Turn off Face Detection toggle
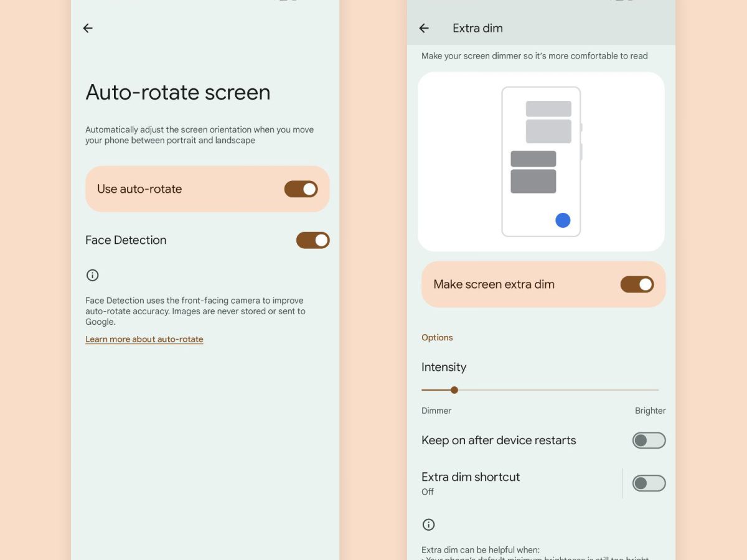Screen dimensions: 747x560 click(312, 240)
